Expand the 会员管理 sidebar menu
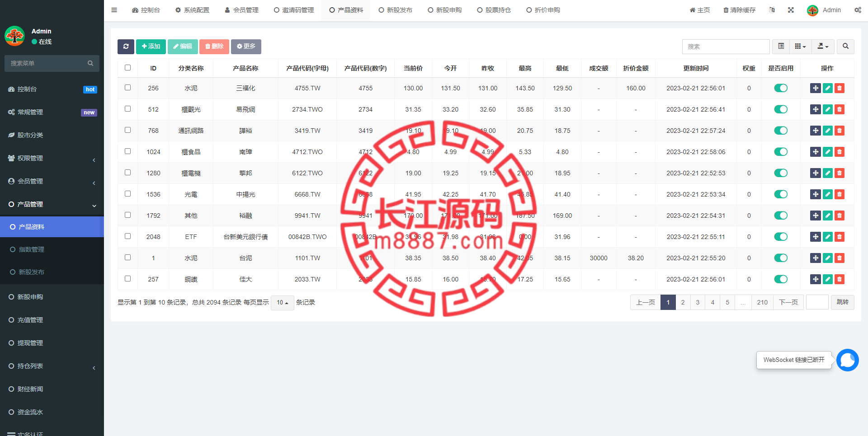 pyautogui.click(x=52, y=181)
